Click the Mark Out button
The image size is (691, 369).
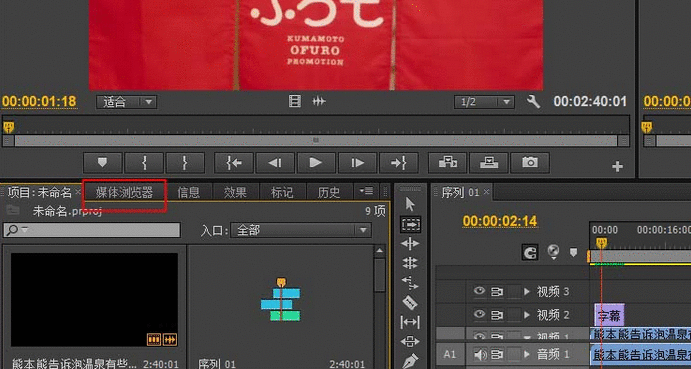click(x=185, y=163)
